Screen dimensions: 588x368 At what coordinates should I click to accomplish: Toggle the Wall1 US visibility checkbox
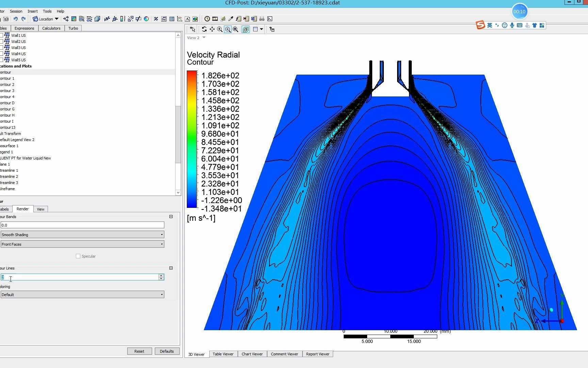tap(2, 35)
